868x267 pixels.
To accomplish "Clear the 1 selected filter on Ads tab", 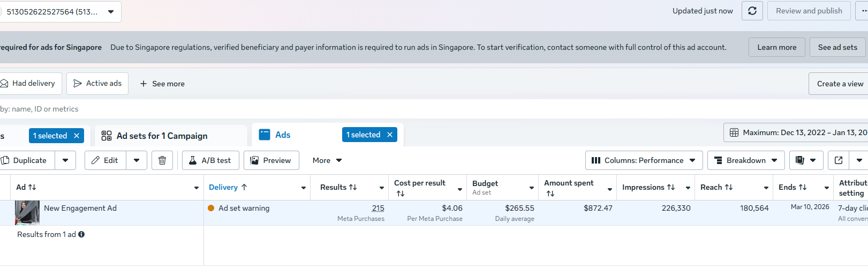I will (x=390, y=135).
